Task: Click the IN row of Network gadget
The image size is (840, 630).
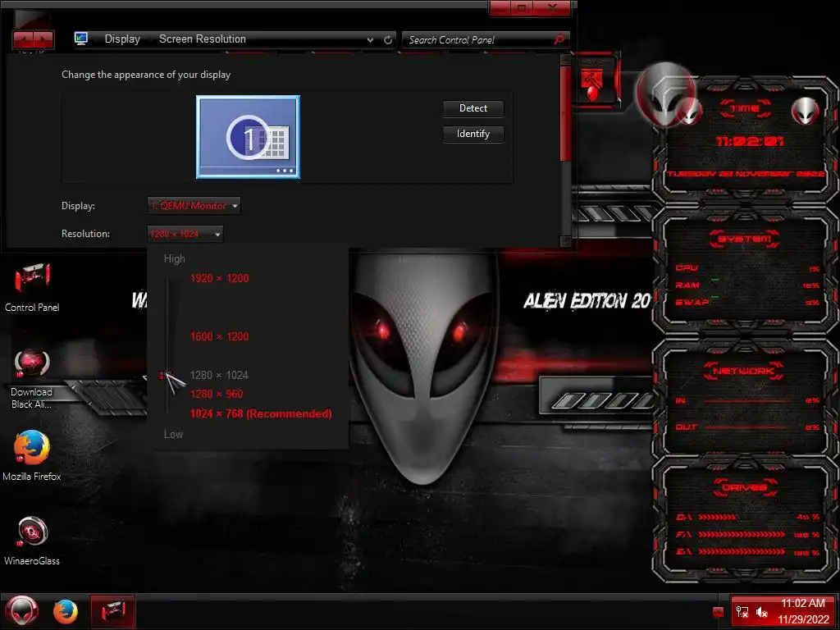Action: coord(747,400)
